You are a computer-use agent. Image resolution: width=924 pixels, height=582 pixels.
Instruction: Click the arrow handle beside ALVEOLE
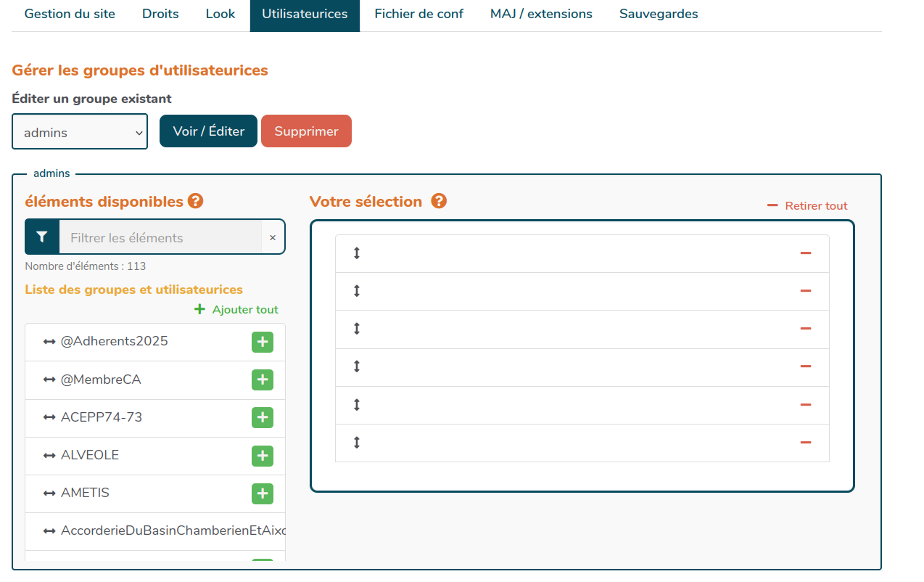[x=49, y=455]
